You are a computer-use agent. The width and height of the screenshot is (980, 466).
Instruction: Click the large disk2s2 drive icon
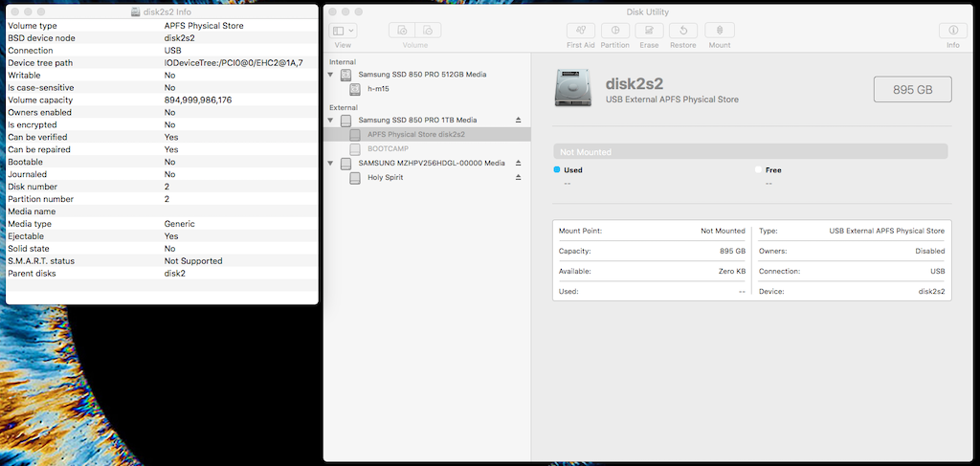coord(572,87)
